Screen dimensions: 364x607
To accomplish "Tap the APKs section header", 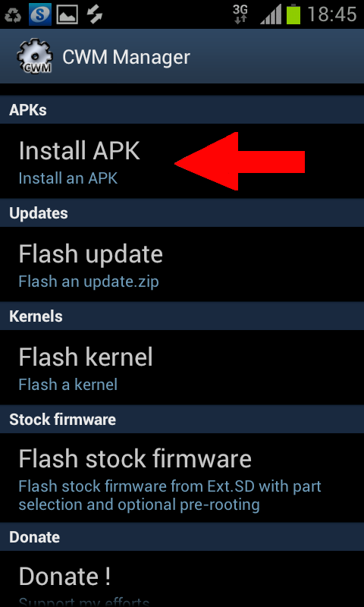I will (182, 109).
